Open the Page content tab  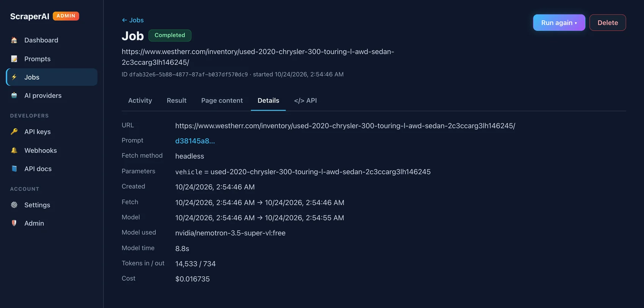pos(222,101)
